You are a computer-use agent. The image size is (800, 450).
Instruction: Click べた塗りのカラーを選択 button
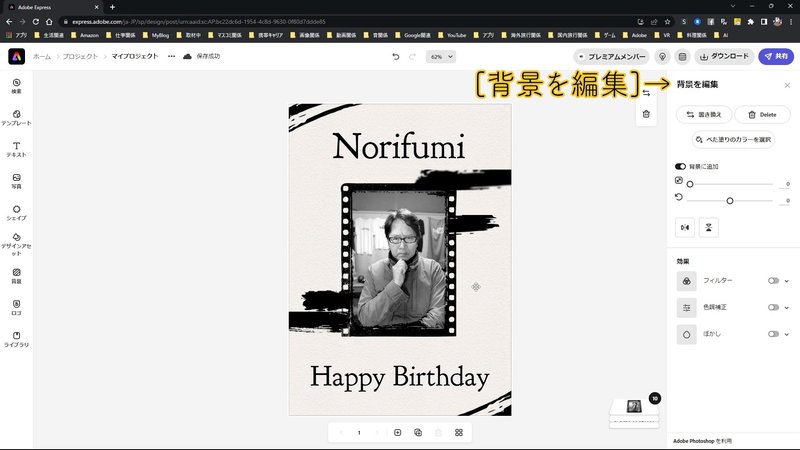(x=733, y=139)
